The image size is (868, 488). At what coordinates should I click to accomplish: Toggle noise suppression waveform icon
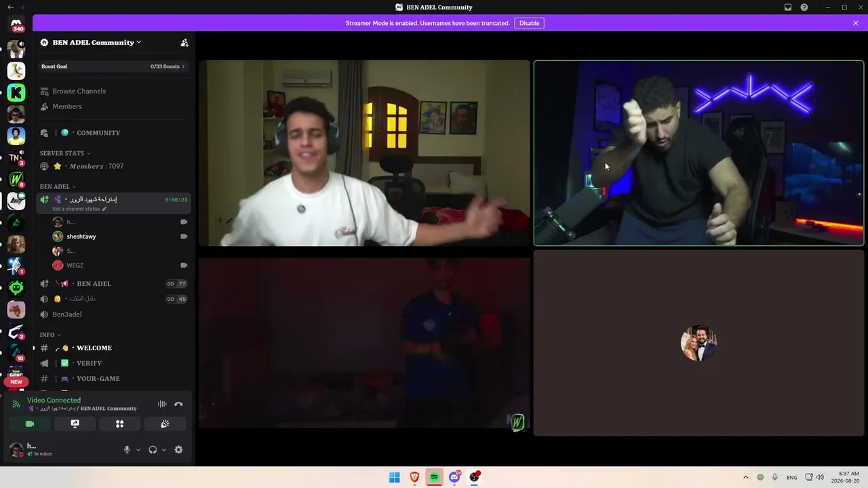tap(162, 404)
